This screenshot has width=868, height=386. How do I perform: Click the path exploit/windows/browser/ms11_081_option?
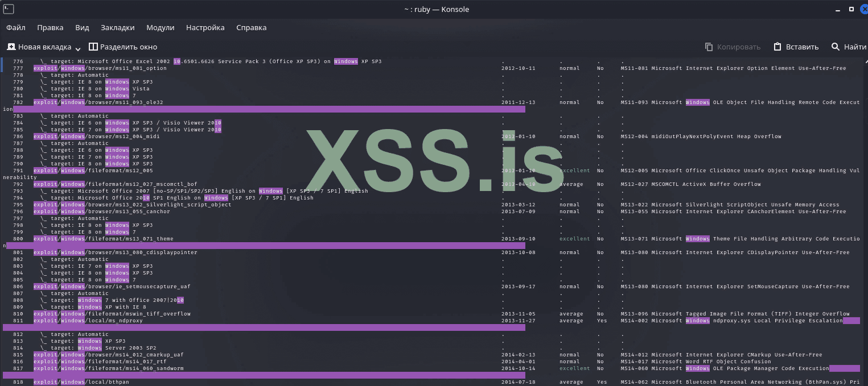click(100, 68)
